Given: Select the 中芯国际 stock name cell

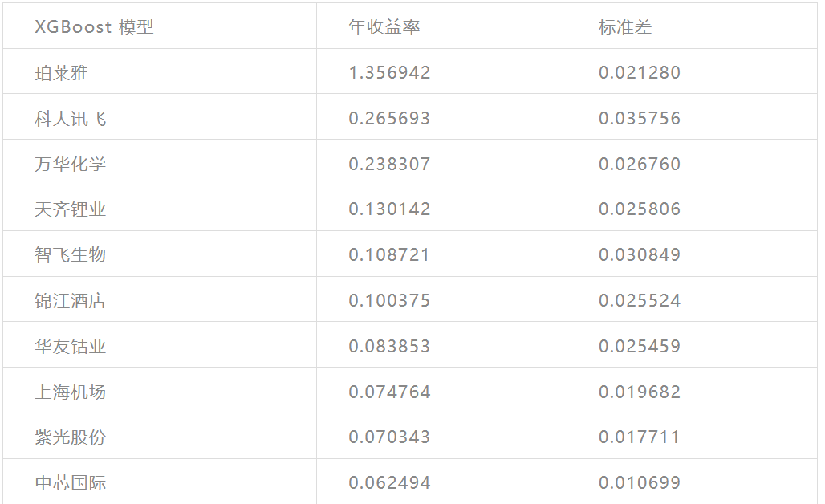Looking at the screenshot, I should pyautogui.click(x=71, y=483).
